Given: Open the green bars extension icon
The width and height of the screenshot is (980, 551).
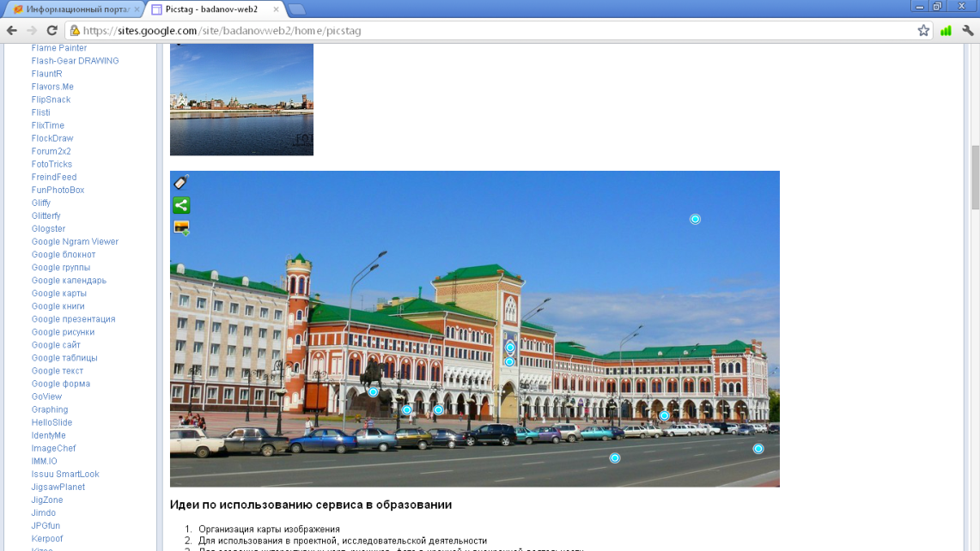Looking at the screenshot, I should [x=946, y=31].
